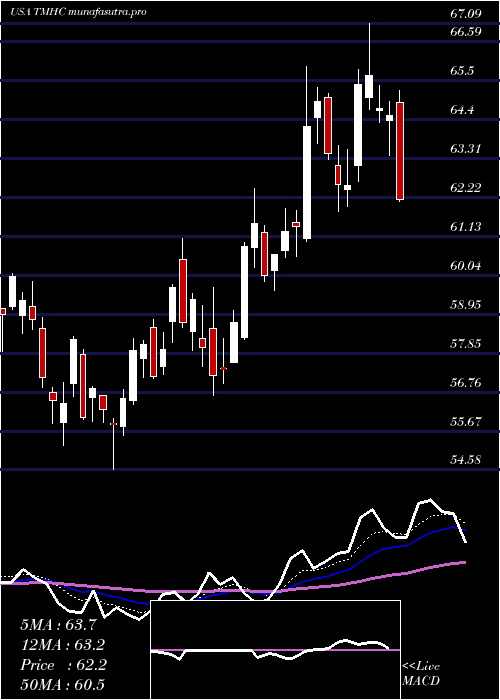The height and width of the screenshot is (700, 500).
Task: Click the 'USA TMHC munafasutra.pro' chart title
Action: (x=79, y=12)
